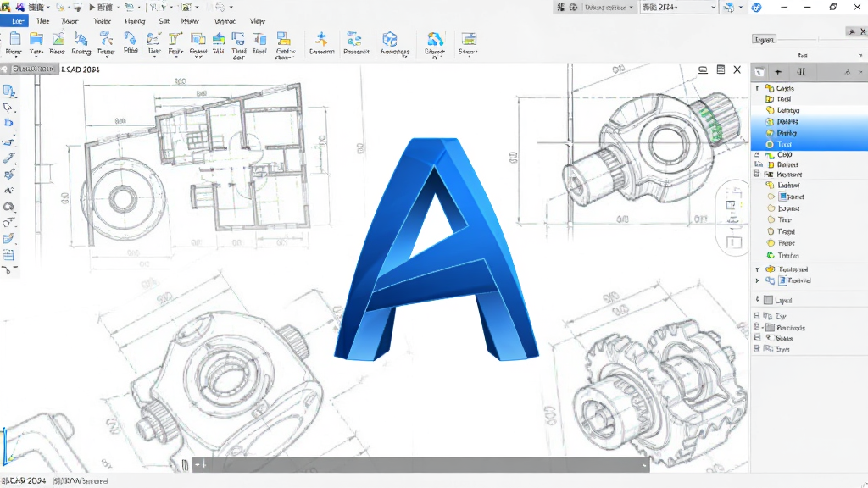The height and width of the screenshot is (488, 868).
Task: Click the blue cube ribbon icon
Action: (390, 39)
